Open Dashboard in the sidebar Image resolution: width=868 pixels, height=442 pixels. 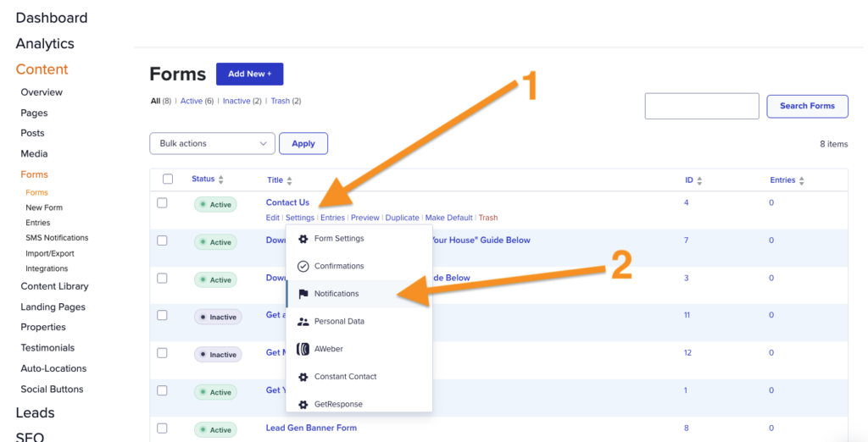(52, 18)
